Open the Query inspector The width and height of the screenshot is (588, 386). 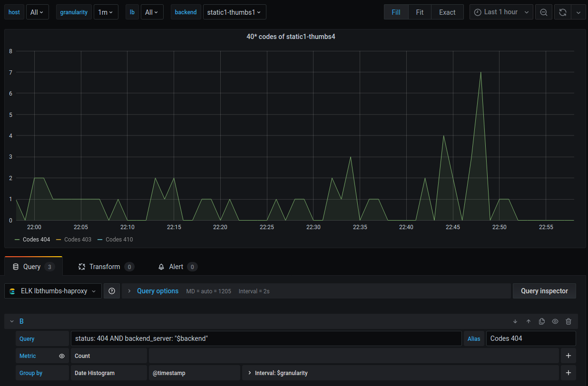pos(544,291)
